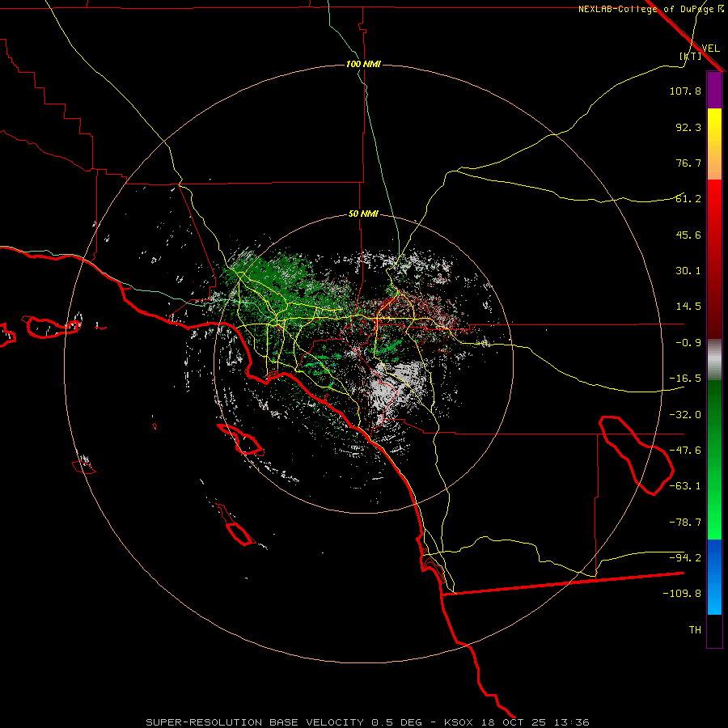This screenshot has width=728, height=728.
Task: Select the -109.8 scale label
Action: click(682, 594)
